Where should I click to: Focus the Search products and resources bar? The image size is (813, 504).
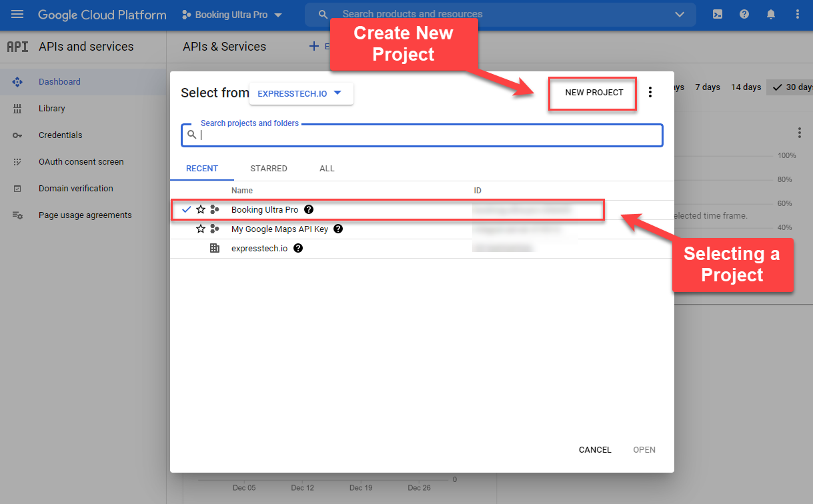(x=500, y=14)
